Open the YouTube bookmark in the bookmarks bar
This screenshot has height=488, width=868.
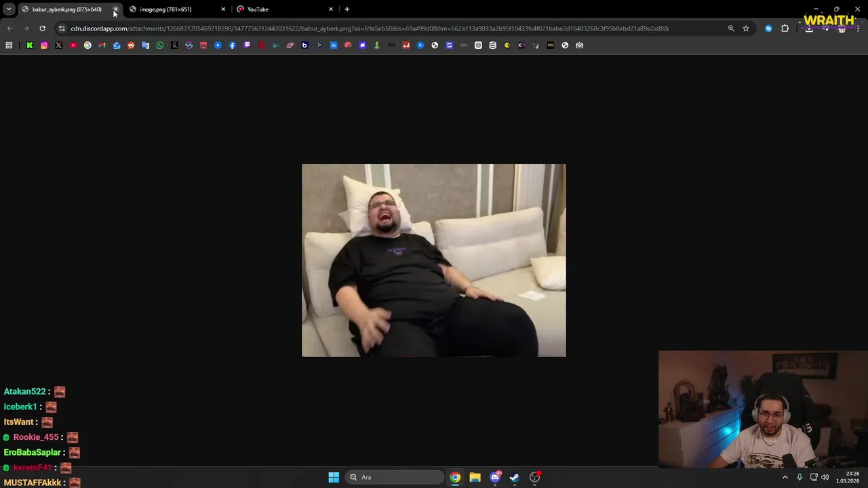point(73,45)
